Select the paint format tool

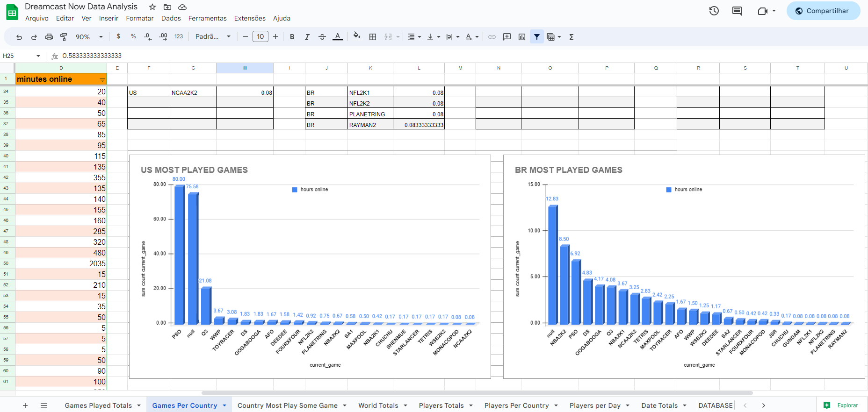pos(64,37)
